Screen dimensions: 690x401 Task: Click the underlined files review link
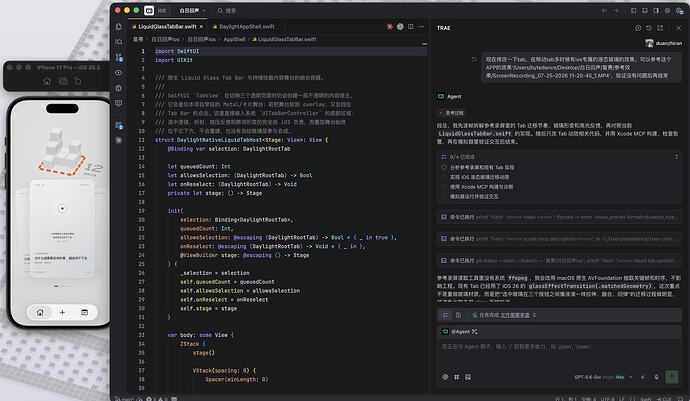point(515,315)
